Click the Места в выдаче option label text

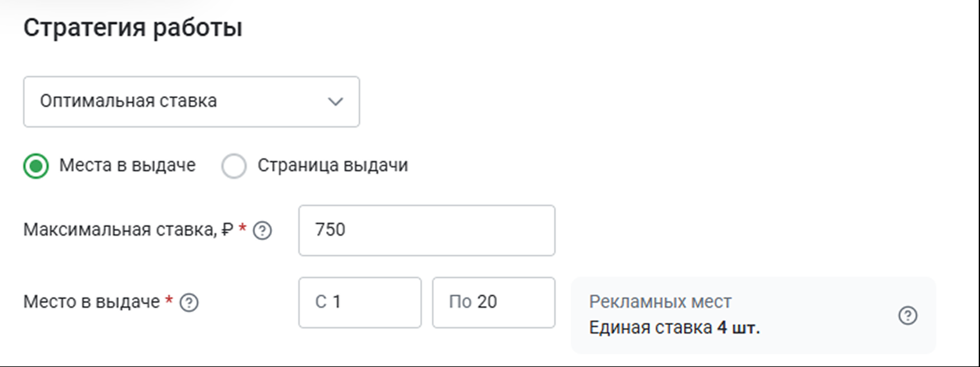(x=127, y=165)
